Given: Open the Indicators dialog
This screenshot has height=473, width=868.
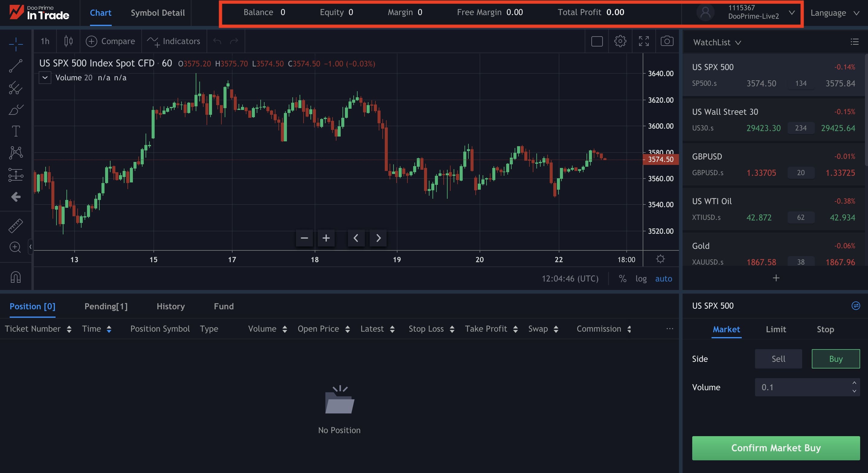Looking at the screenshot, I should point(174,41).
